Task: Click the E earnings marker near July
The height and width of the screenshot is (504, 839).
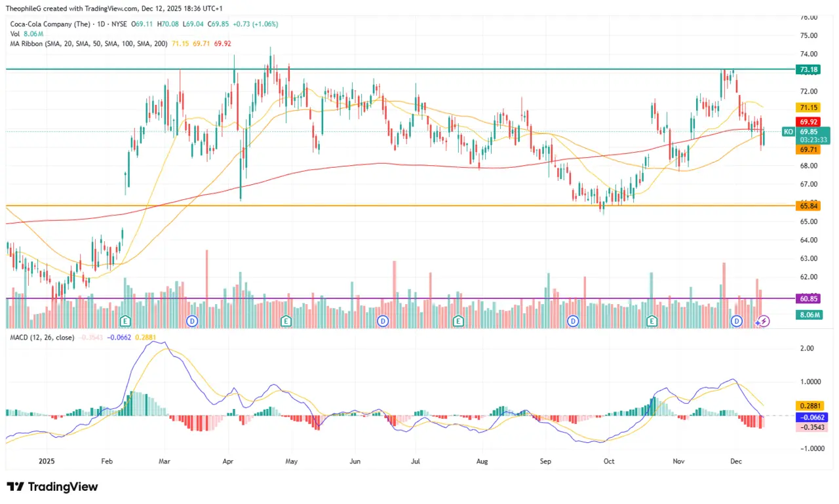Action: coord(458,321)
